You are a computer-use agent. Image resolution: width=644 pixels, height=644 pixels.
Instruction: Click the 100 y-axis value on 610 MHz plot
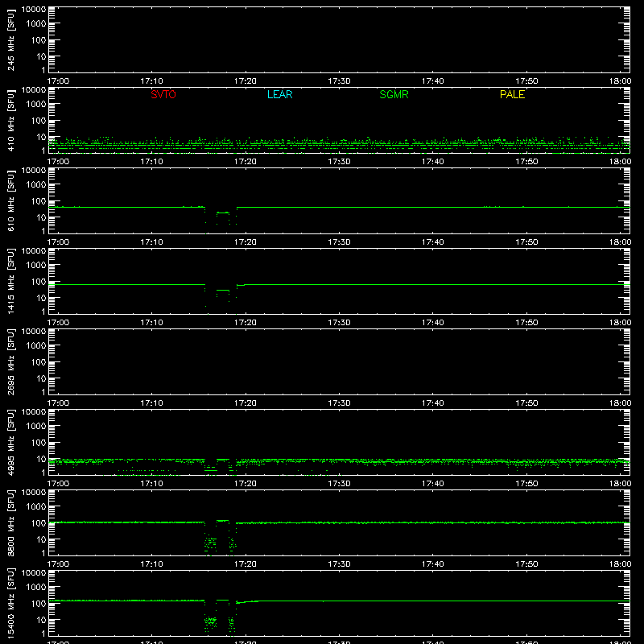pyautogui.click(x=39, y=201)
